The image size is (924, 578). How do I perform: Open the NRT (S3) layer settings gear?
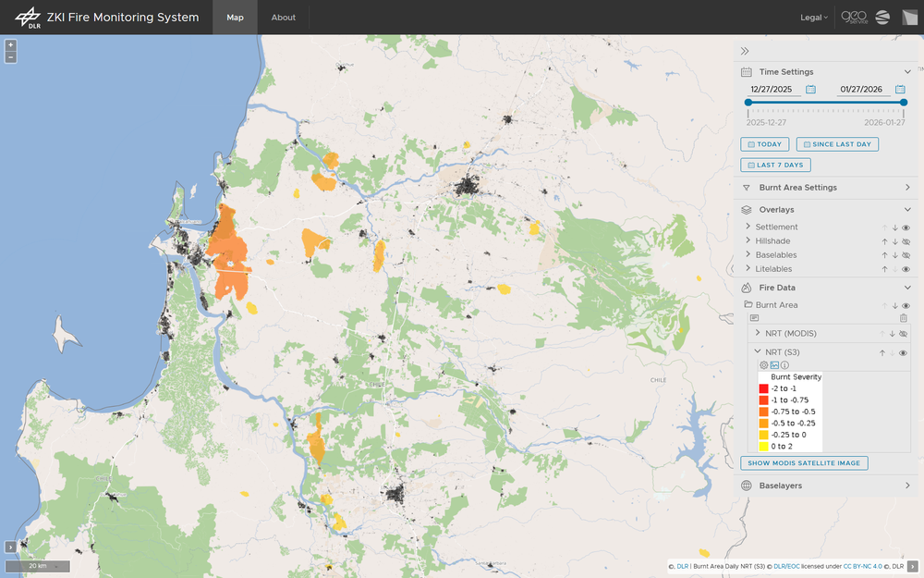click(x=764, y=365)
